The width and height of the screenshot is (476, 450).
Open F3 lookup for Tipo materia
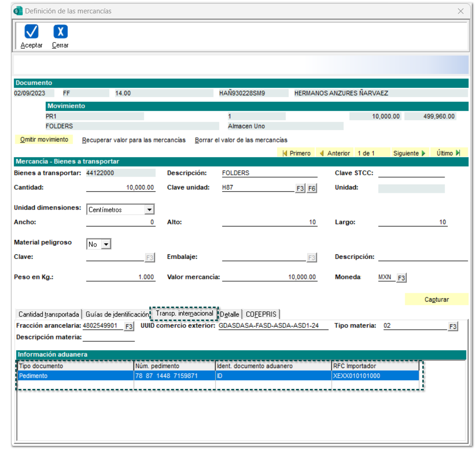point(453,327)
